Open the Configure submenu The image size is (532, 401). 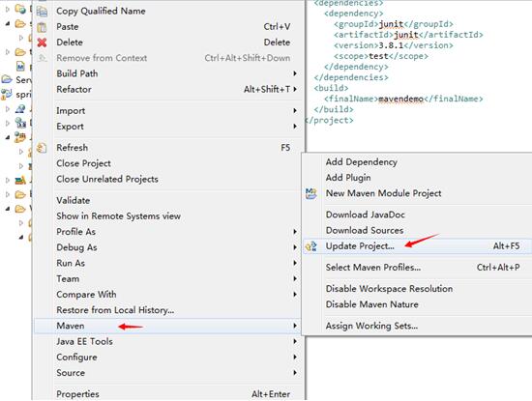pos(168,358)
